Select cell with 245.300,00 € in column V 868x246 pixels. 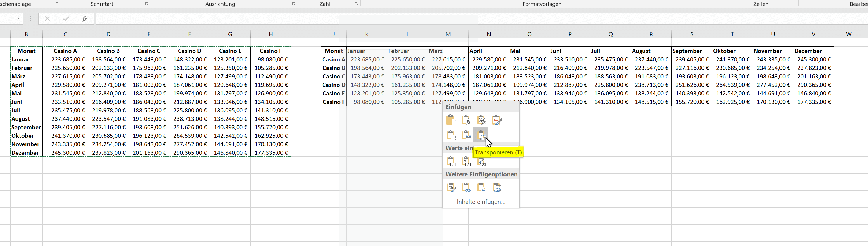point(814,59)
